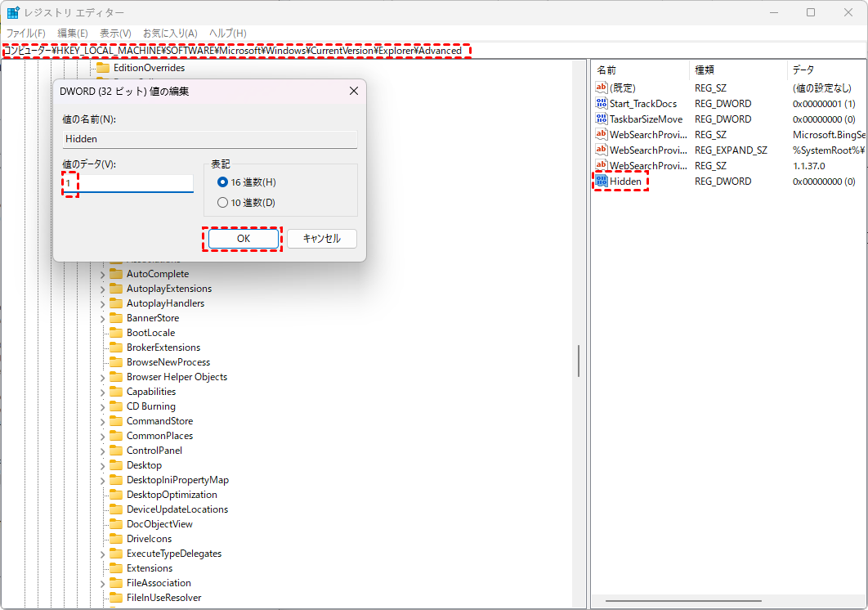Screen dimensions: 868x610
Task: Click the TaskbarSizeMove value icon
Action: point(602,119)
